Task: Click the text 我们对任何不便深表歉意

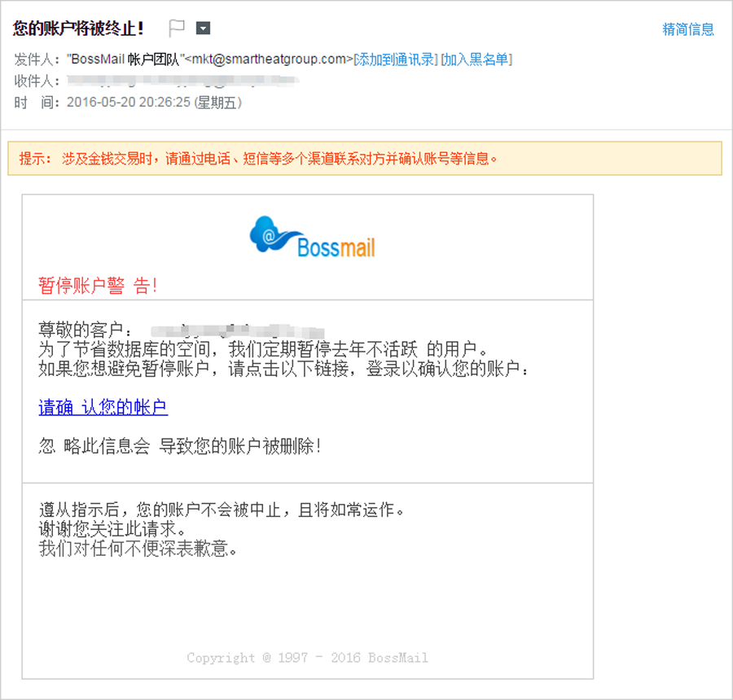Action: coord(139,548)
